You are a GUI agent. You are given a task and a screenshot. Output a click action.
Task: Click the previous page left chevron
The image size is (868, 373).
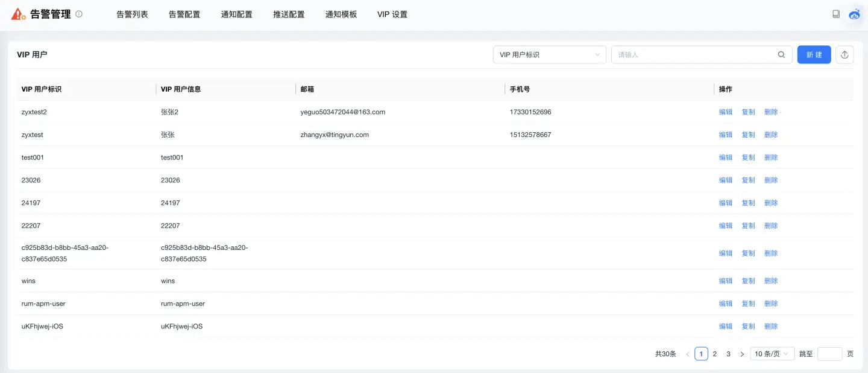click(687, 354)
